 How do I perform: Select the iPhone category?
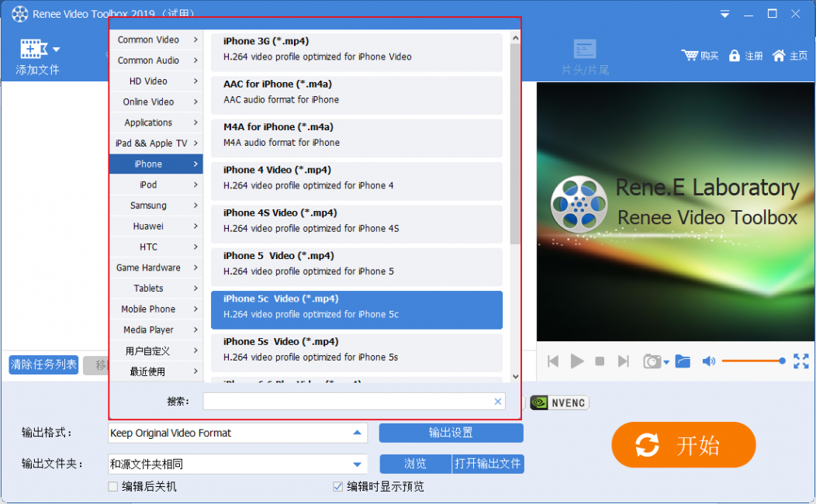click(156, 164)
